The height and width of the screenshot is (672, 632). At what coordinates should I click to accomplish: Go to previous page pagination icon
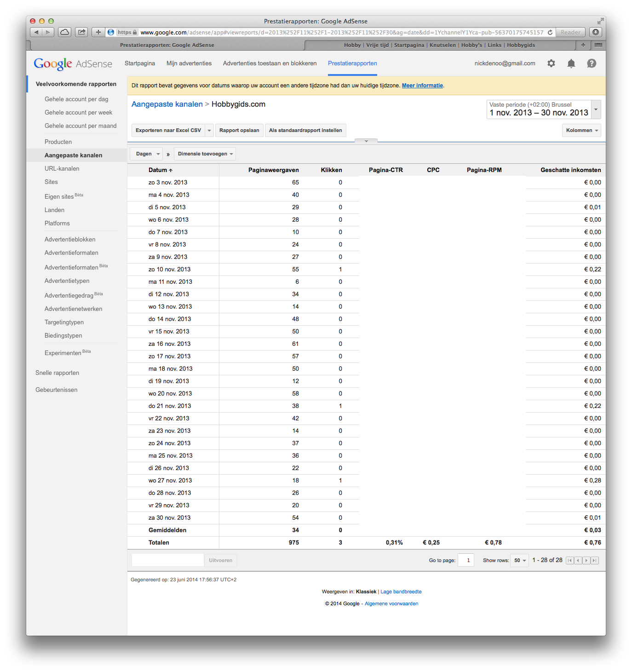[578, 560]
